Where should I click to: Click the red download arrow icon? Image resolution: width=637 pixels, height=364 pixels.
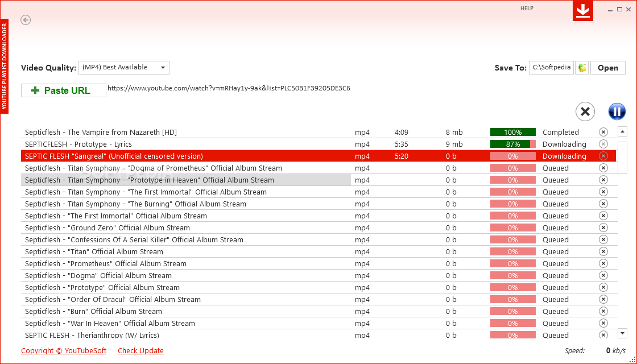pos(583,11)
